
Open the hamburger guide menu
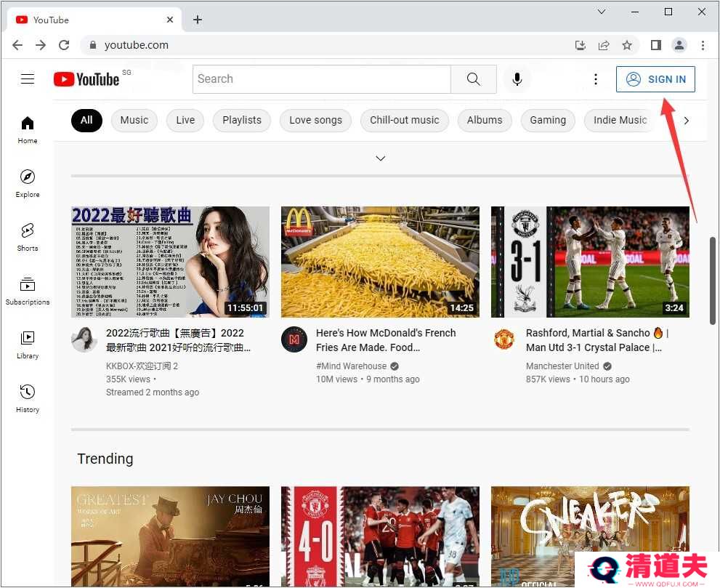click(x=28, y=79)
